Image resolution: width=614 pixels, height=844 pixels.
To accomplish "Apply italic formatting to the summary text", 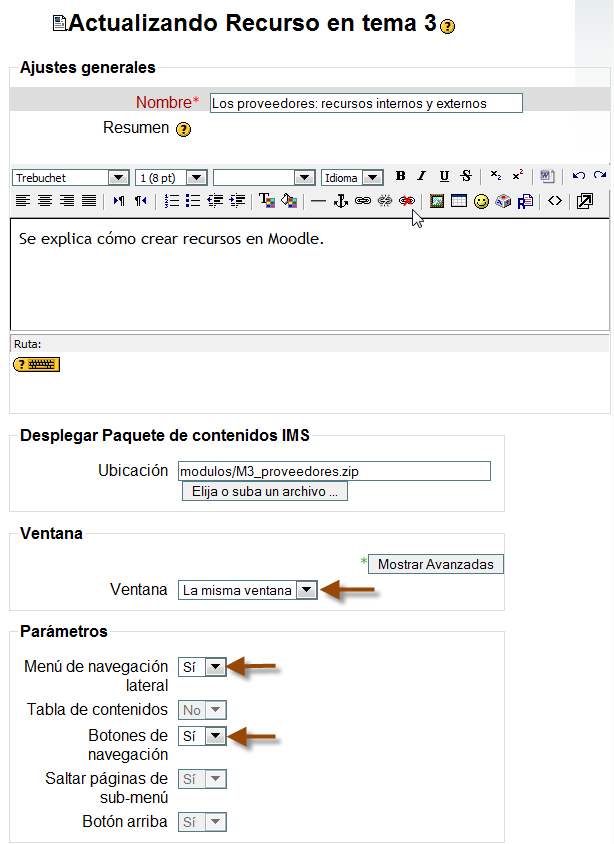I will (421, 176).
